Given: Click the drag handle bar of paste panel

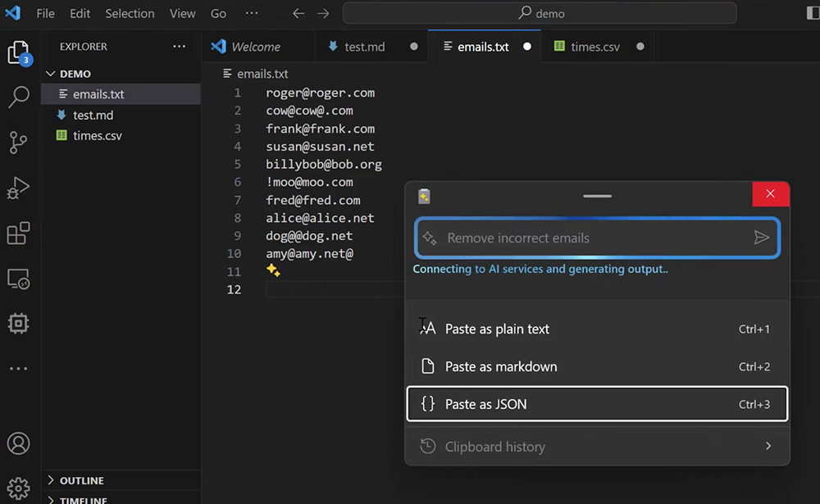Looking at the screenshot, I should click(x=597, y=196).
